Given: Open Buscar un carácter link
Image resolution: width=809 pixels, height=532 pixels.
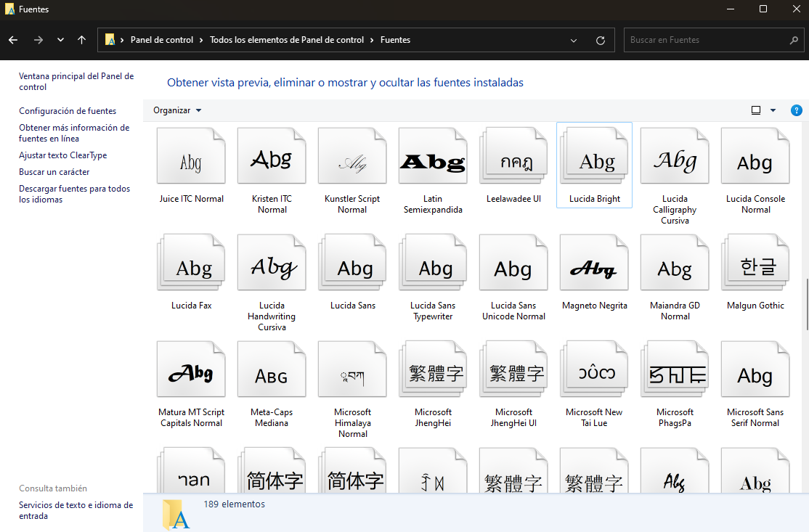Looking at the screenshot, I should [x=54, y=172].
